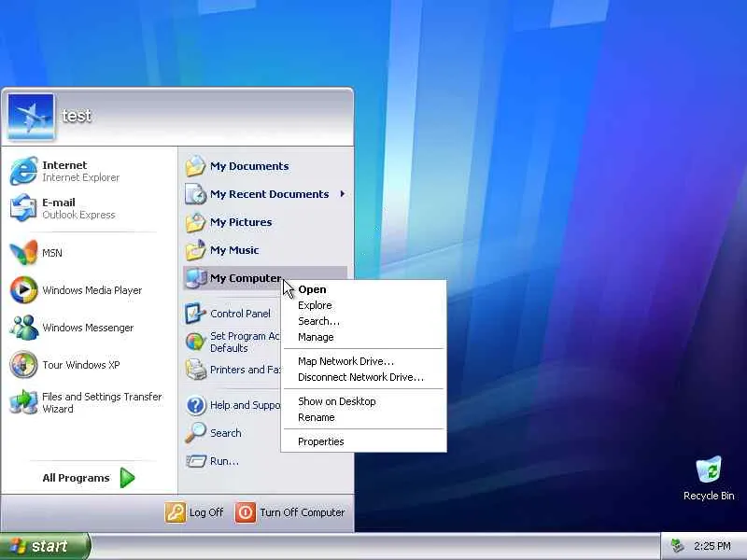This screenshot has height=560, width=747.
Task: Open Printers and Faxes icon
Action: (x=195, y=370)
